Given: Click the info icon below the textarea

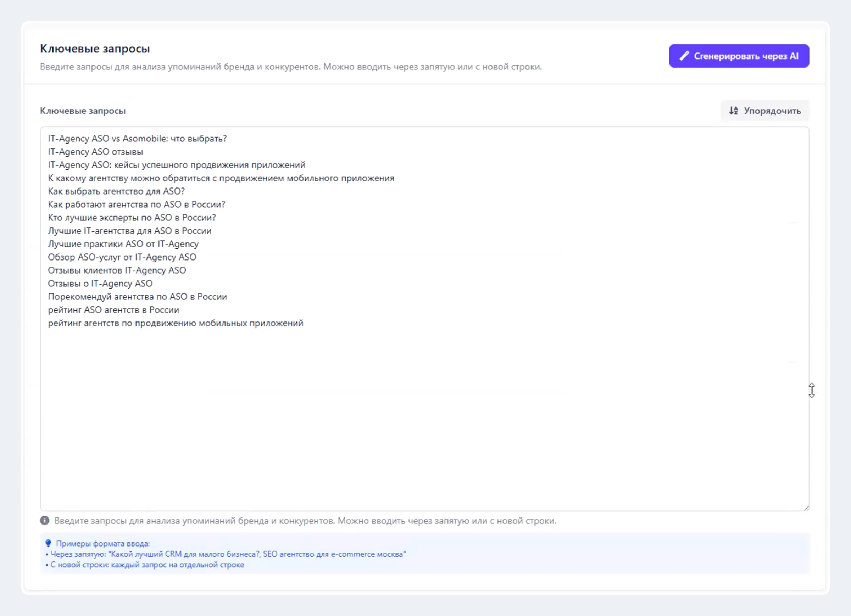Looking at the screenshot, I should click(x=45, y=520).
